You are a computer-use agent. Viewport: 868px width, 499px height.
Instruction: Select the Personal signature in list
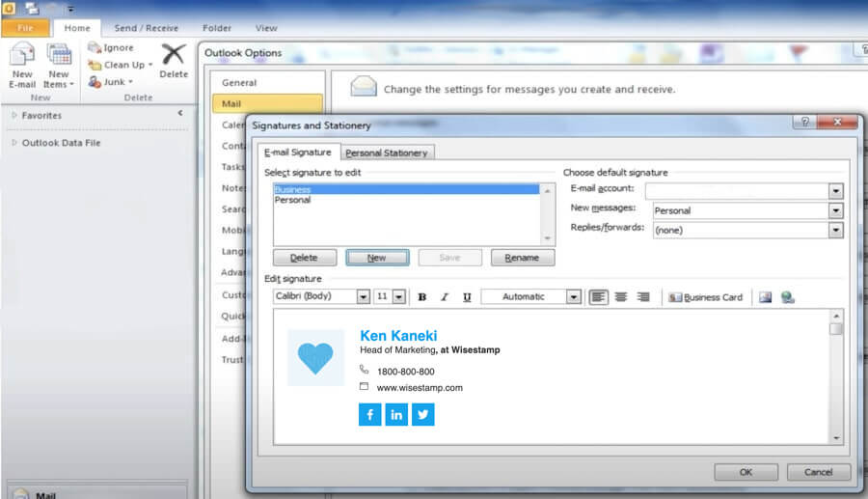click(x=406, y=200)
